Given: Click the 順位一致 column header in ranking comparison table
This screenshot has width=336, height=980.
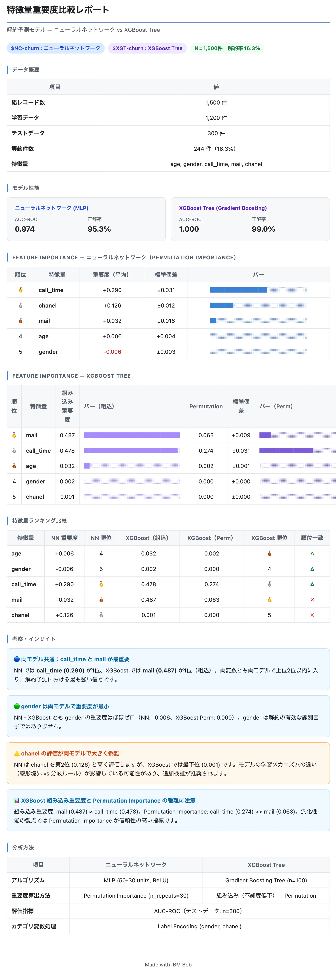Looking at the screenshot, I should (x=312, y=538).
